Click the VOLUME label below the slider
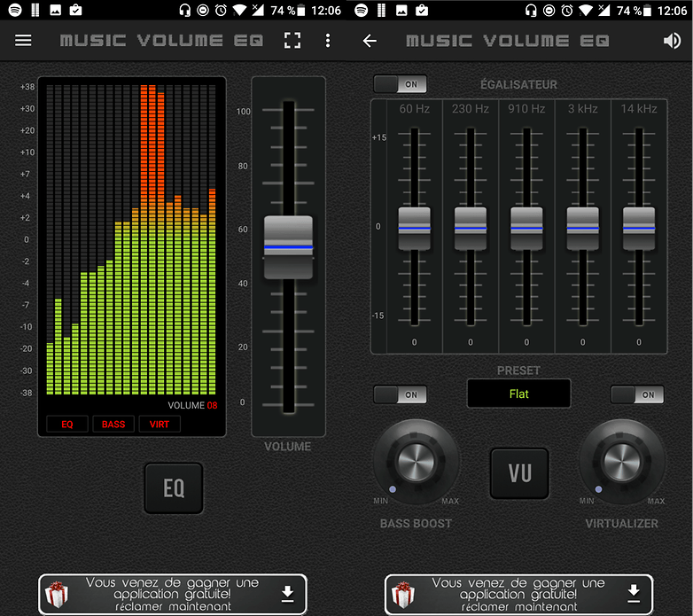This screenshot has height=616, width=693. tap(288, 447)
